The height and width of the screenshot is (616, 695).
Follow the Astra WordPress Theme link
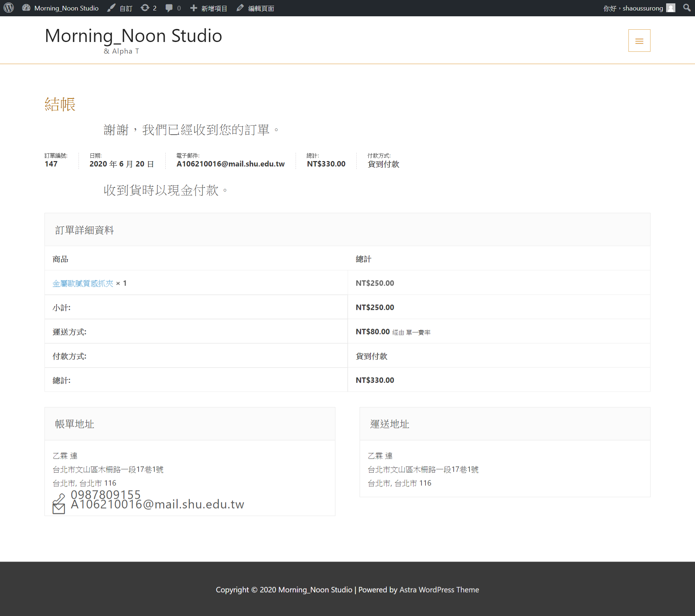tap(439, 590)
